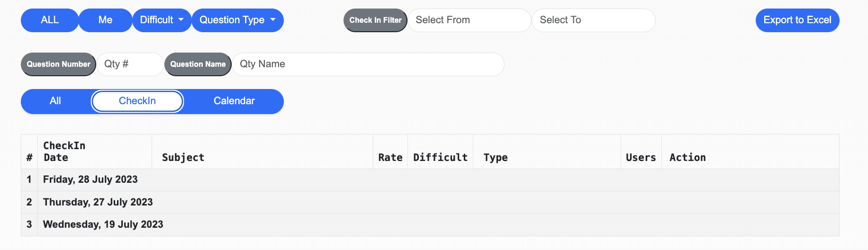Image resolution: width=868 pixels, height=250 pixels.
Task: Click the Select From date field
Action: click(469, 20)
